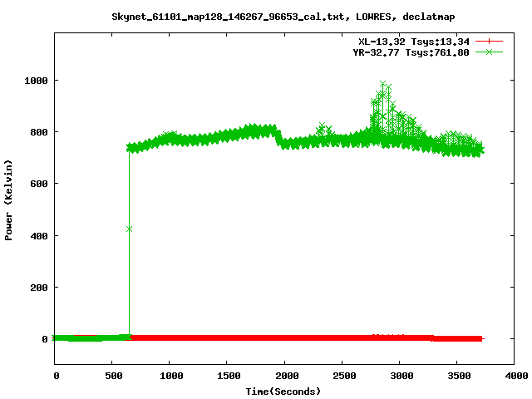Click the x-axis tick label 4000

coord(515,377)
